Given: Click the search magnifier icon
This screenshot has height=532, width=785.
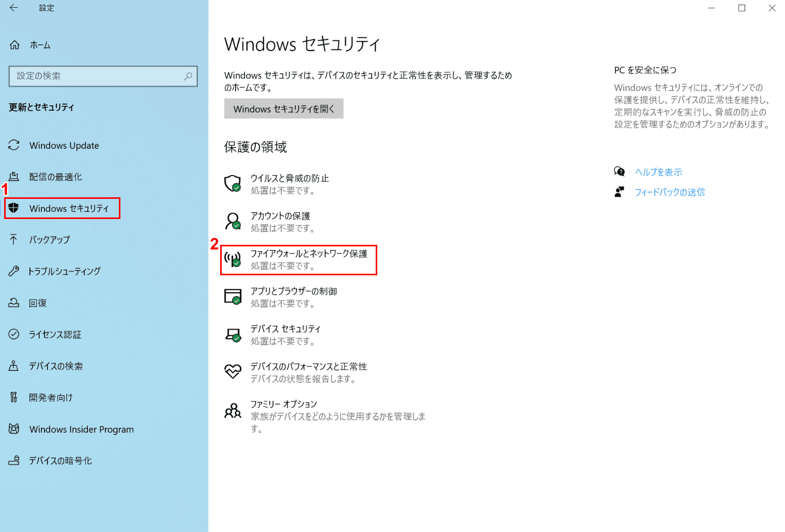Looking at the screenshot, I should pyautogui.click(x=188, y=76).
